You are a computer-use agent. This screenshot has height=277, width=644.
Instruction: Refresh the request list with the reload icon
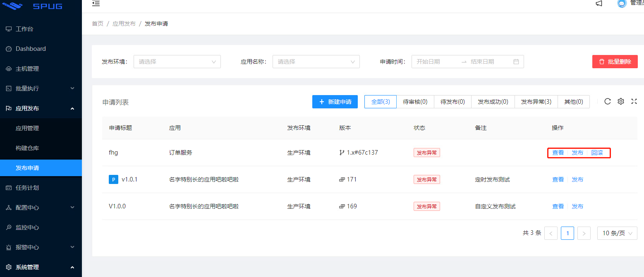(608, 101)
